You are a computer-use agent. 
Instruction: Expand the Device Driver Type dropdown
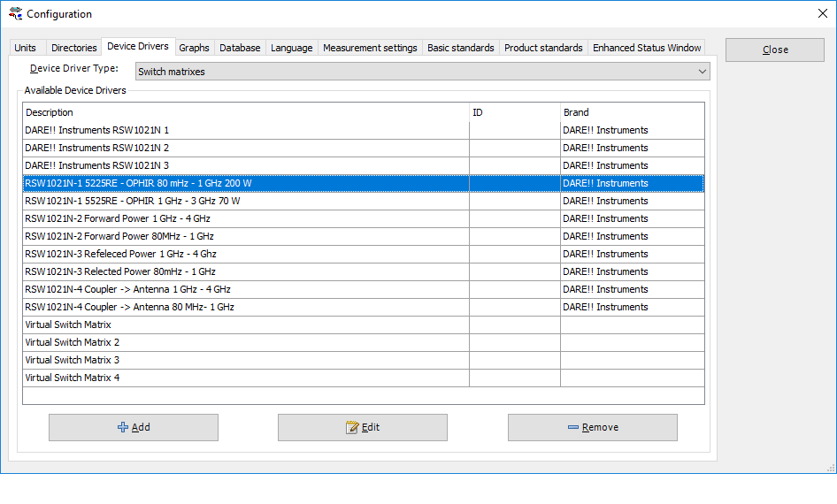point(703,72)
